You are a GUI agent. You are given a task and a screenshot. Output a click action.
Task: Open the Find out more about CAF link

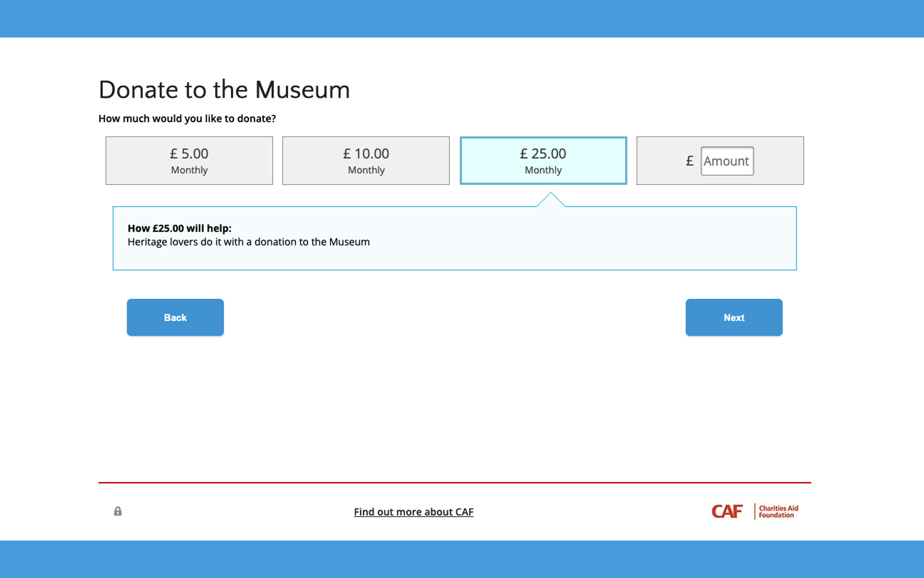click(x=413, y=512)
